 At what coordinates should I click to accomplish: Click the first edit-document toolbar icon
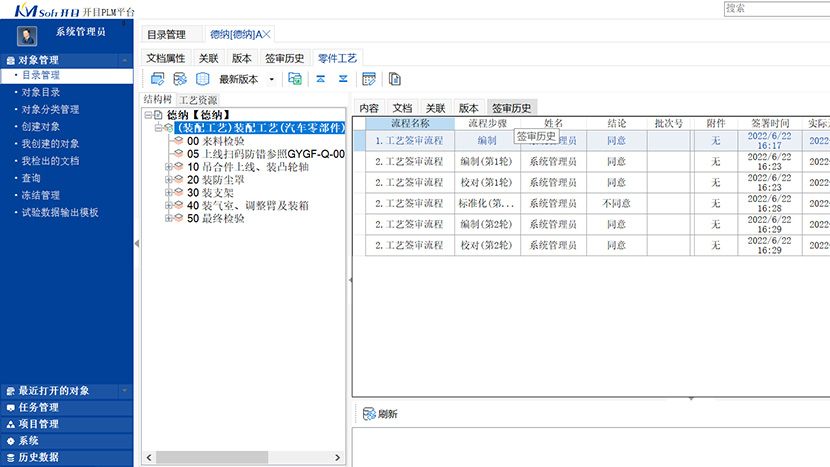156,79
